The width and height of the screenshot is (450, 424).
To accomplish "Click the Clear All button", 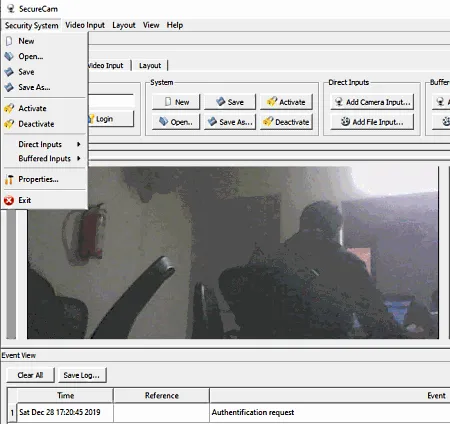I will tap(30, 375).
